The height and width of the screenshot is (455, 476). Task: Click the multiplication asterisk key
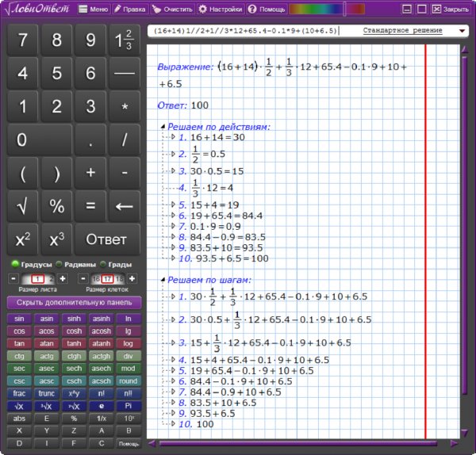[x=124, y=107]
